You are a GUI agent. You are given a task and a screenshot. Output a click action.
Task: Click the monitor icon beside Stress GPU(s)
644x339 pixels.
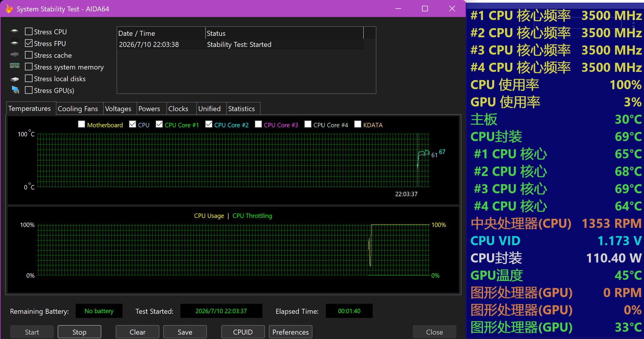click(15, 90)
